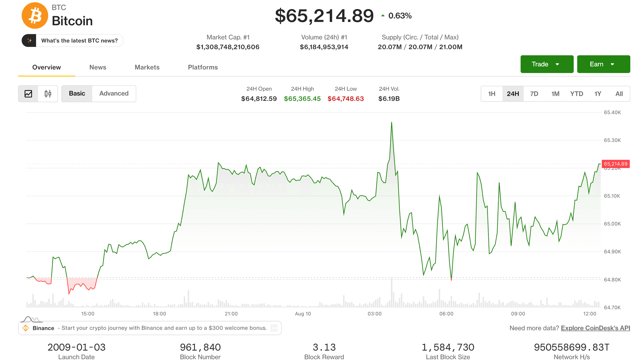644x362 pixels.
Task: Set chart range to All
Action: pyautogui.click(x=619, y=94)
